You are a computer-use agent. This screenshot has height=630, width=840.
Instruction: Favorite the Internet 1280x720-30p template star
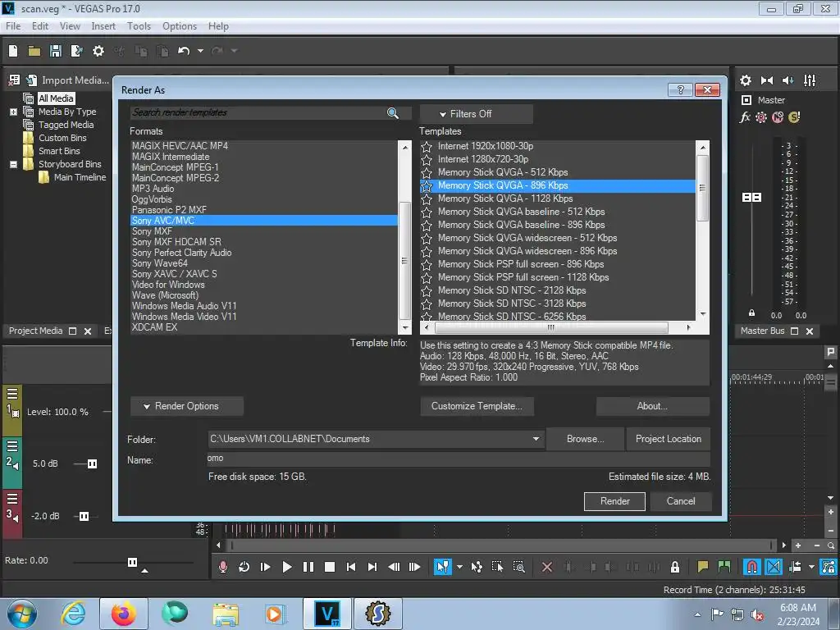pos(427,160)
